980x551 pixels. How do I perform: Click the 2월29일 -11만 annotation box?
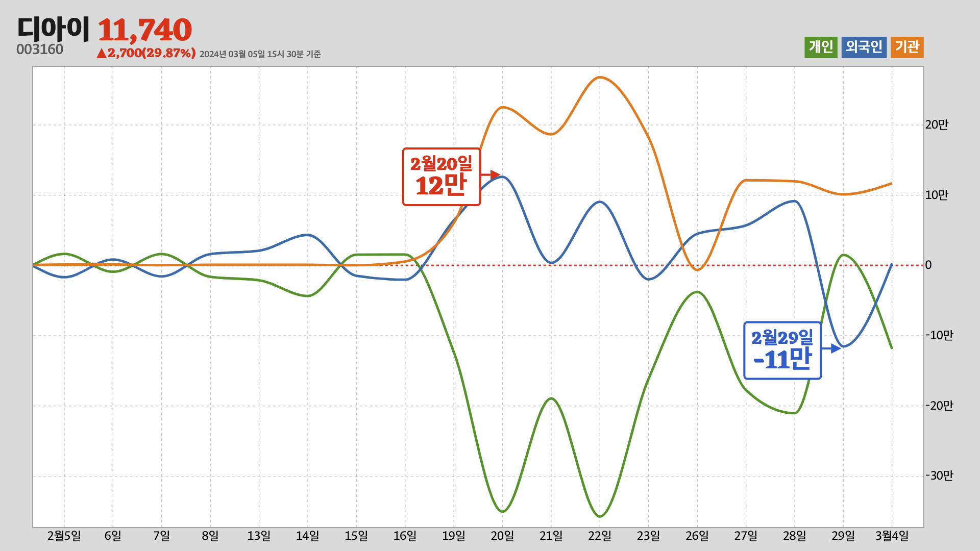(x=782, y=350)
